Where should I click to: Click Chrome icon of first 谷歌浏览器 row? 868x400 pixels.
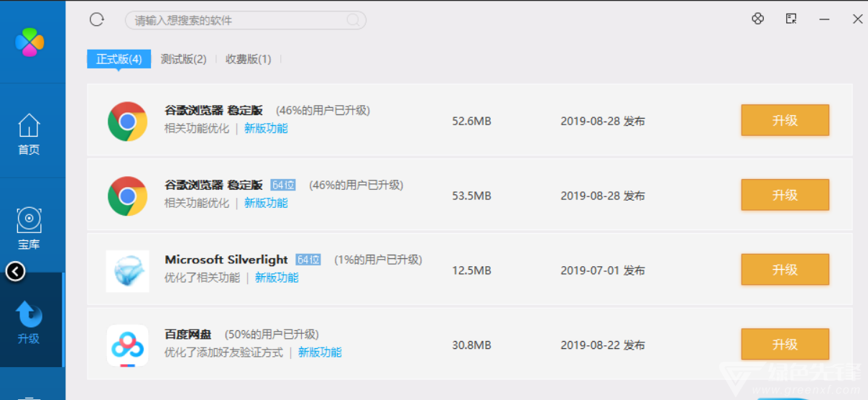128,121
